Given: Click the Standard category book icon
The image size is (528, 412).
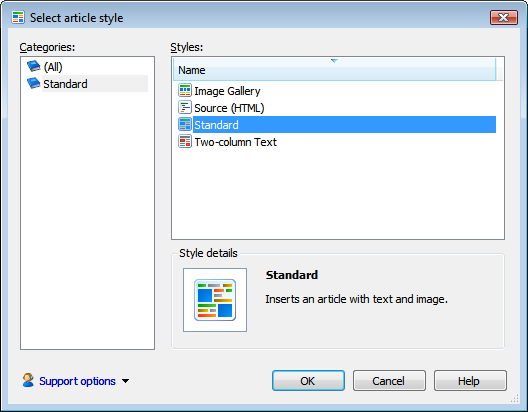Looking at the screenshot, I should (x=34, y=83).
